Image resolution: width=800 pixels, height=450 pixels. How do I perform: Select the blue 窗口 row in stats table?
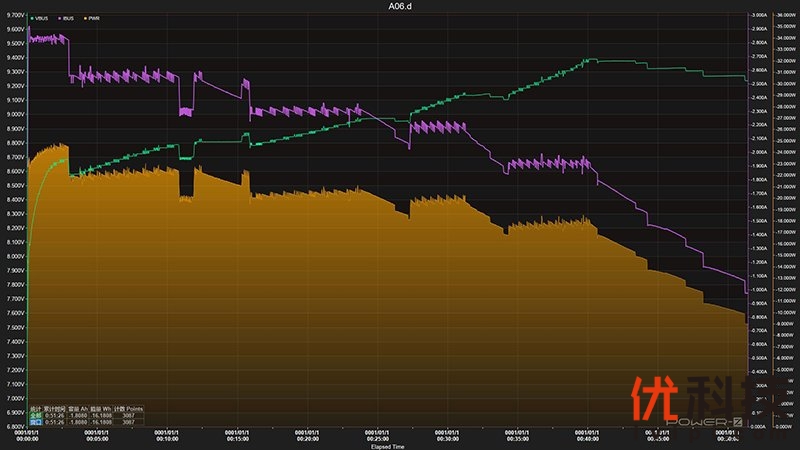point(35,422)
